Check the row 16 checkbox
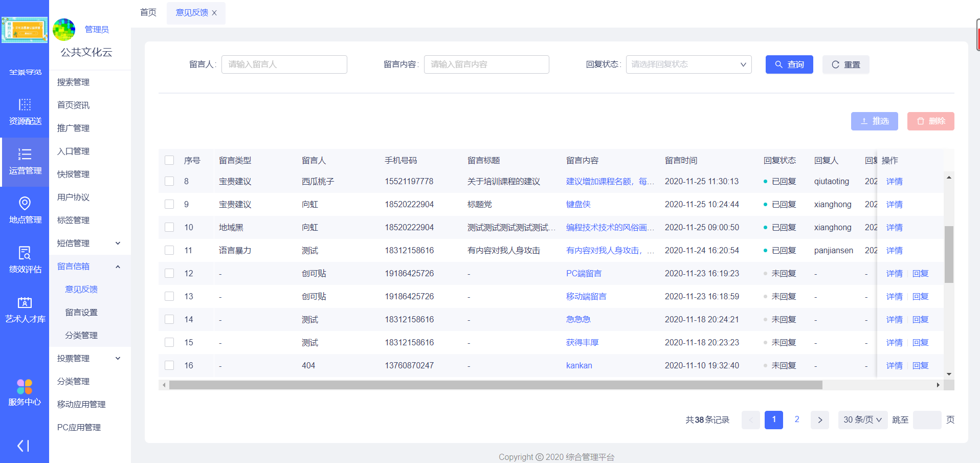Image resolution: width=980 pixels, height=463 pixels. click(x=169, y=365)
